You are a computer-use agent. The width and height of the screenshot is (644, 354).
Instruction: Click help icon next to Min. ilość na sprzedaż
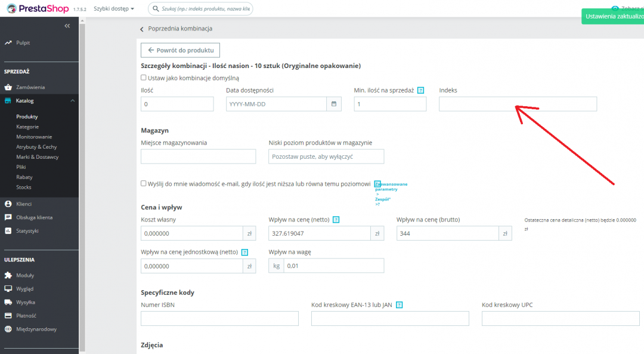coord(420,90)
